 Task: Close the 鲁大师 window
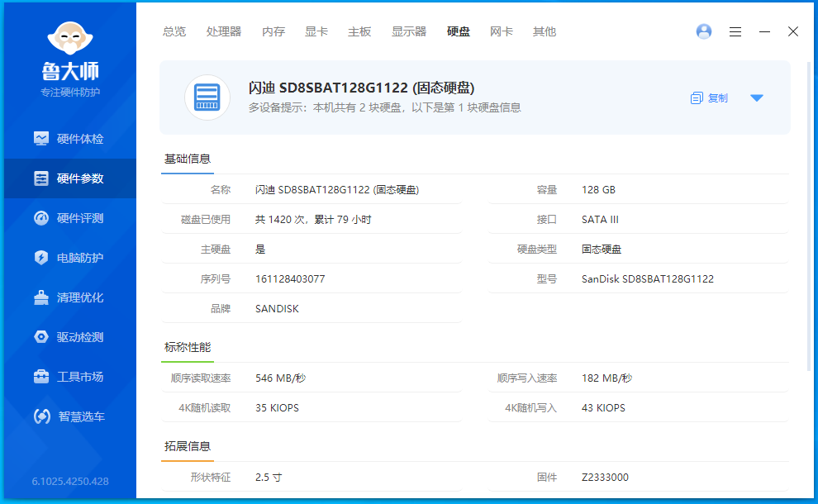(793, 32)
